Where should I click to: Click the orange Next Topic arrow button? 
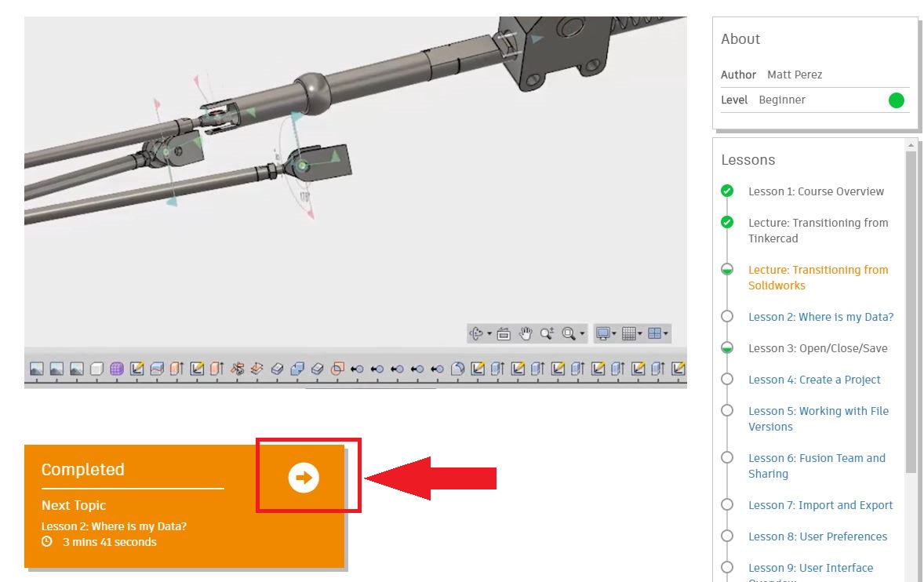(x=304, y=475)
